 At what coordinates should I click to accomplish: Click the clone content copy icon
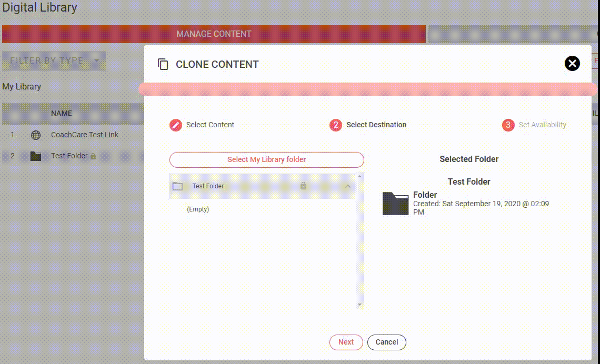(x=163, y=64)
